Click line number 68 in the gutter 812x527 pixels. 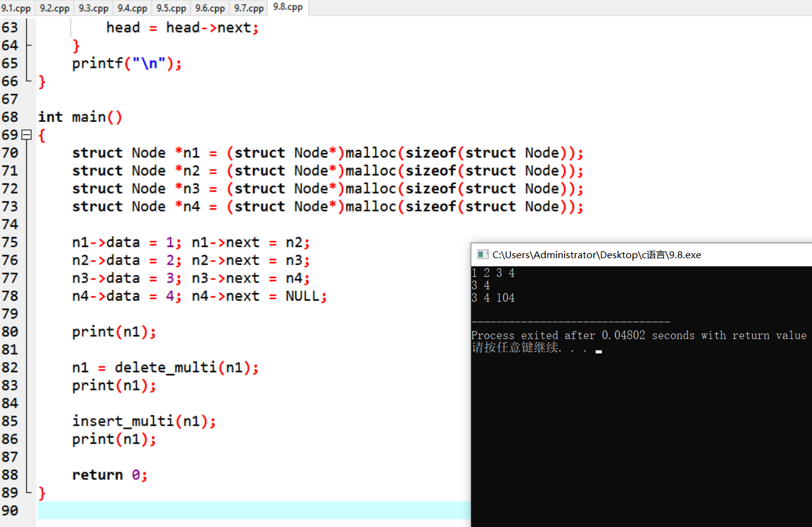tap(10, 117)
